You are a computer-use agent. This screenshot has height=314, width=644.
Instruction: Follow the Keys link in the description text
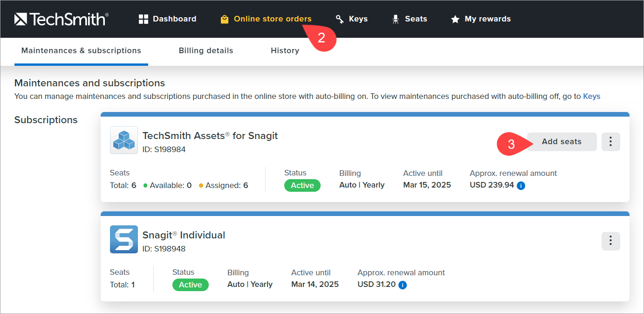[x=591, y=96]
